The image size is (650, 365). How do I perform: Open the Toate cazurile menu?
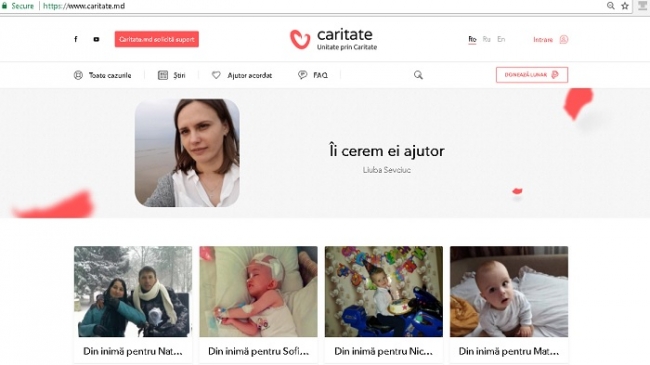(x=102, y=75)
